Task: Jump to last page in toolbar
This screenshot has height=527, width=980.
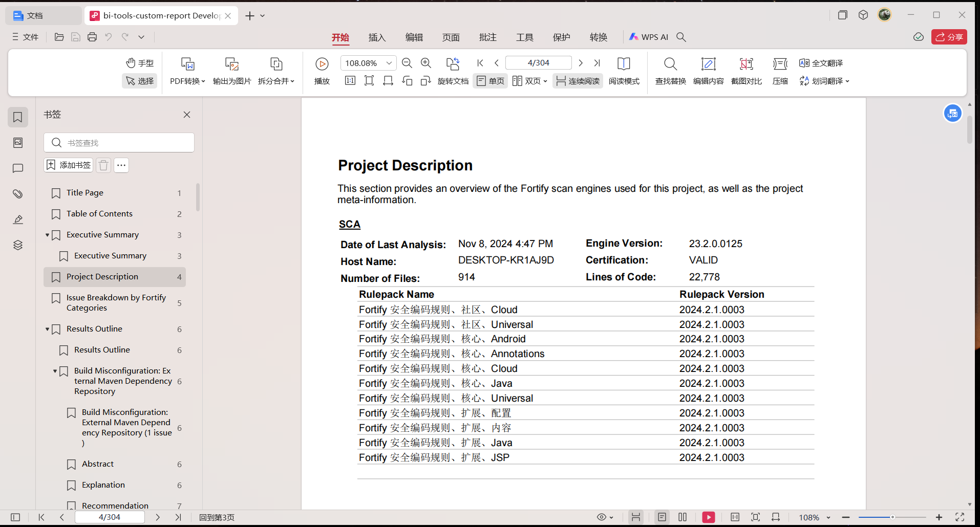Action: (597, 63)
